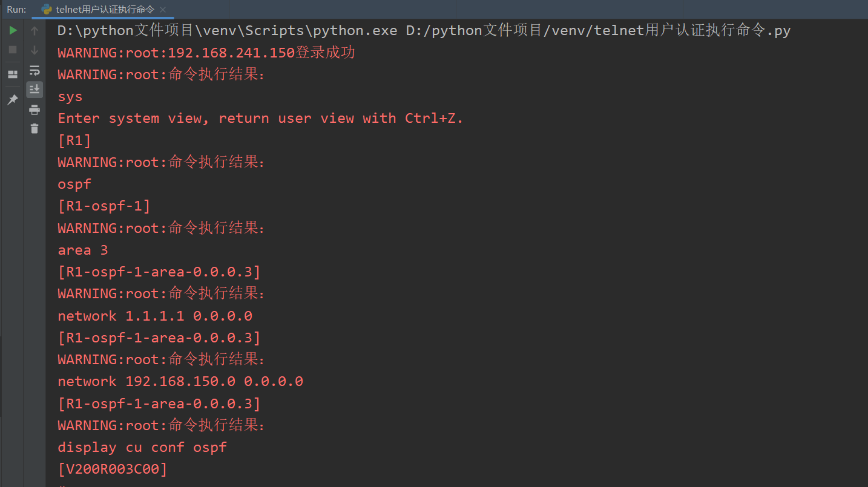Jump down the stack trace
Viewport: 868px width, 487px height.
click(x=35, y=50)
